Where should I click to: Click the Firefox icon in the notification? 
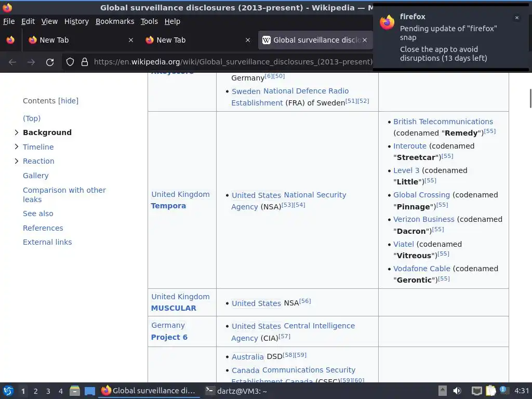click(387, 22)
